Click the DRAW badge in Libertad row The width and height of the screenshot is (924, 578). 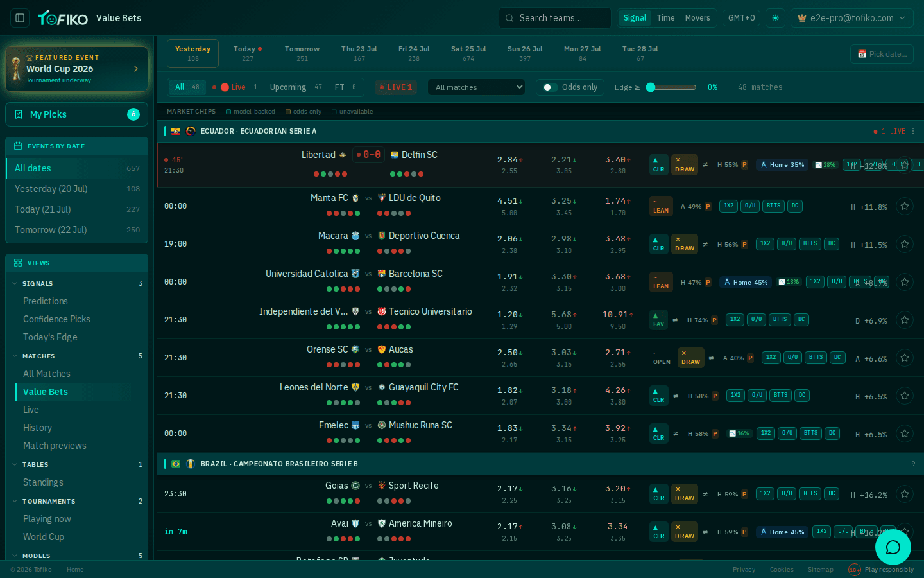[685, 164]
